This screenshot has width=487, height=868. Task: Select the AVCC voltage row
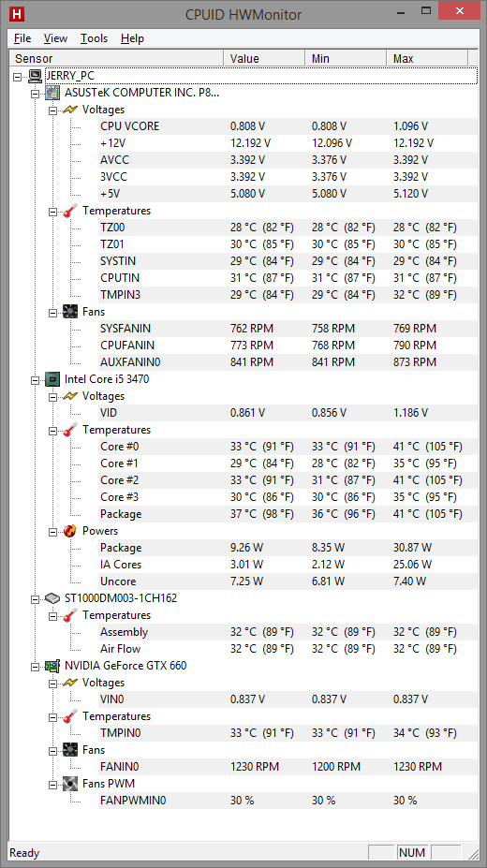(288, 160)
